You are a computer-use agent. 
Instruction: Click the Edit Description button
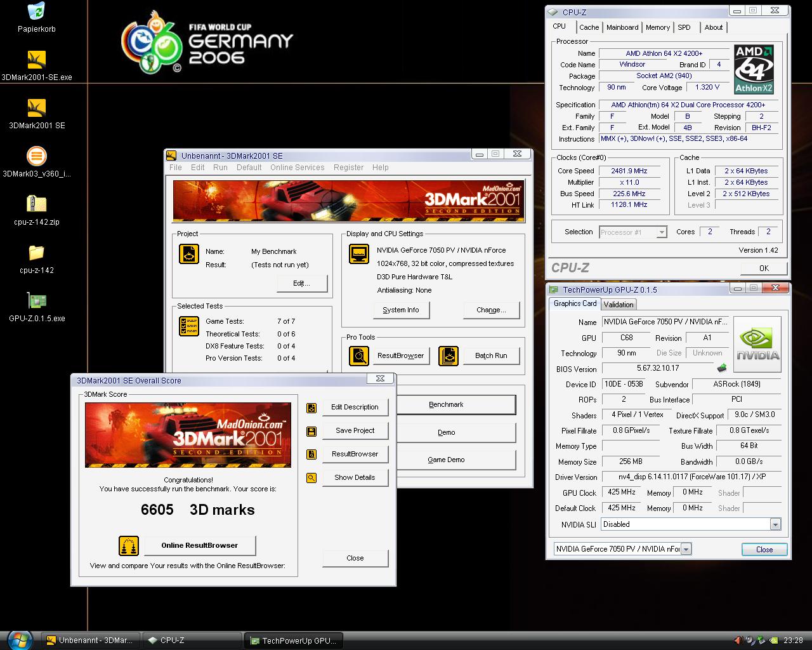pos(355,407)
